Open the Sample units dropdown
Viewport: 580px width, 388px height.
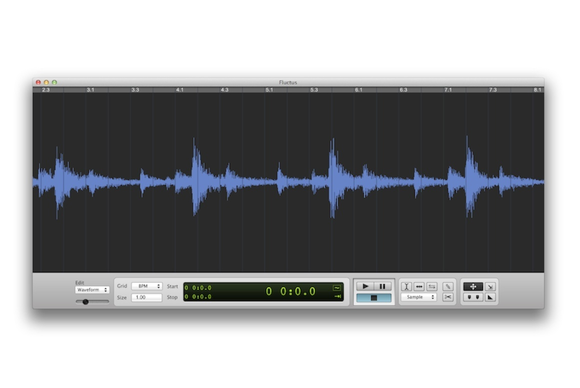(x=419, y=297)
